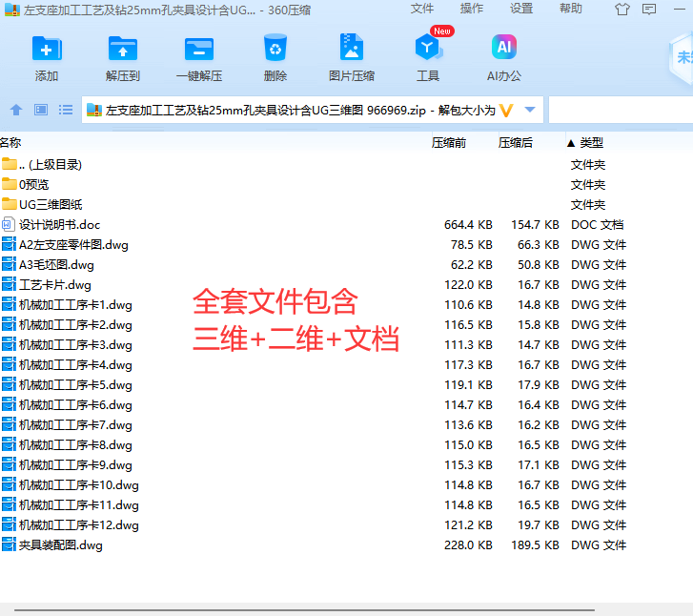Screen dimensions: 693x616
Task: Open the 操作 menu
Action: (x=472, y=9)
